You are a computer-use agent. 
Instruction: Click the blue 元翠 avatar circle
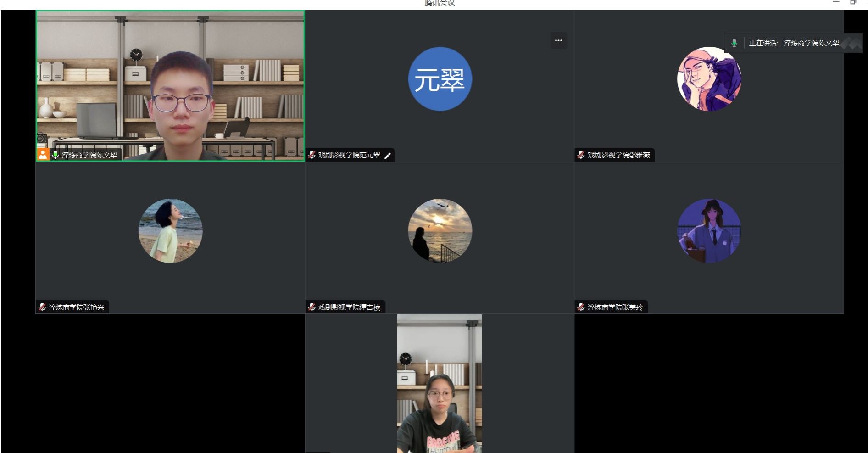pos(440,79)
